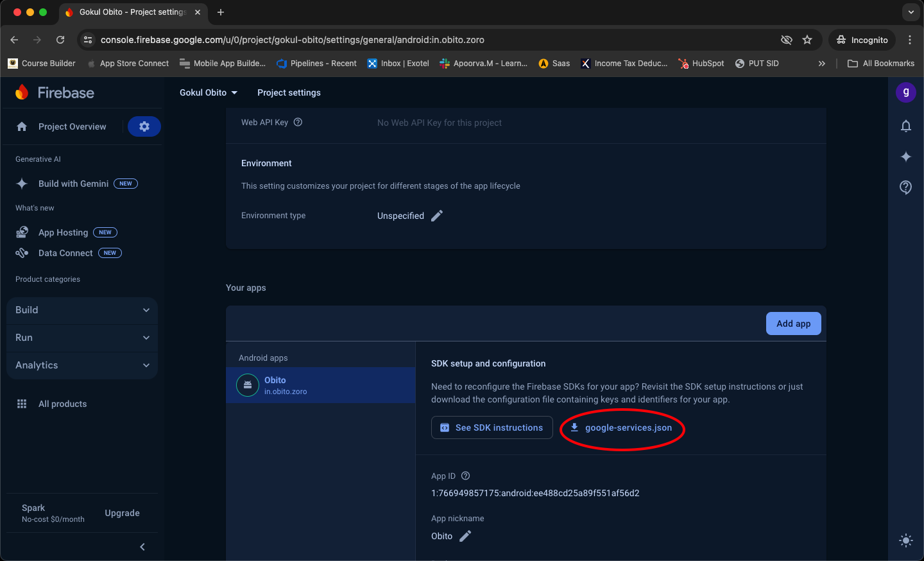Toggle the theme with the sun icon
This screenshot has width=924, height=561.
(906, 540)
